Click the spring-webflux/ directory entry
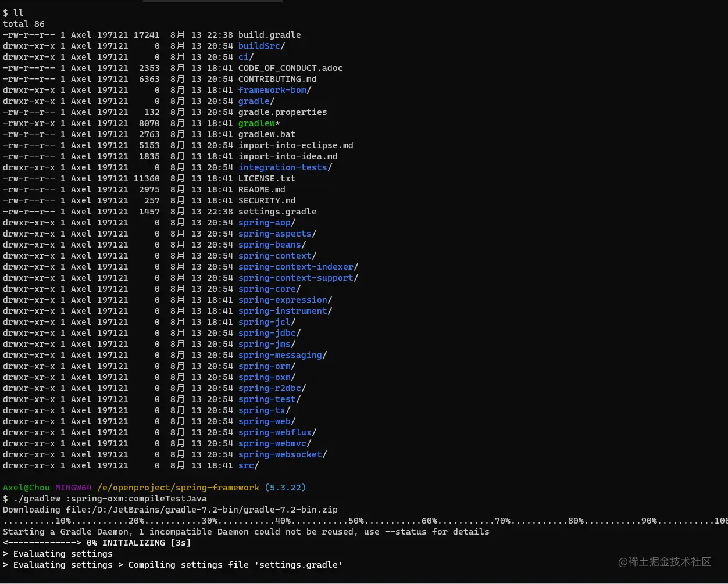This screenshot has width=728, height=584. point(277,432)
